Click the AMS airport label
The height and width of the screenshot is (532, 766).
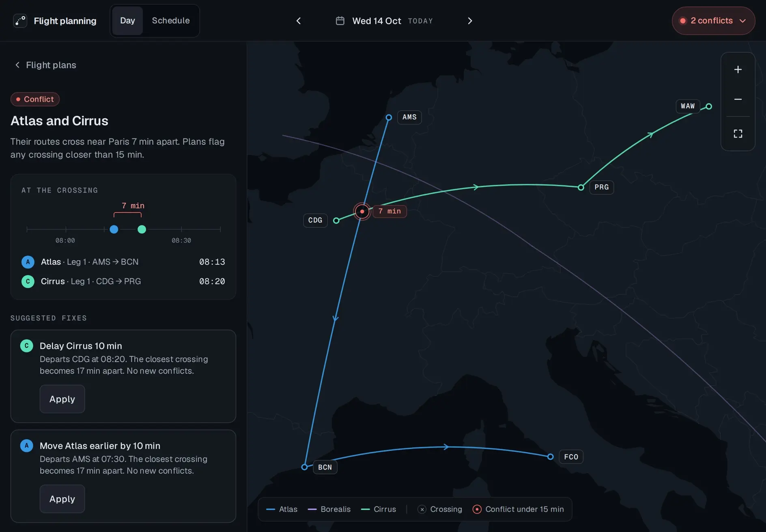coord(409,117)
